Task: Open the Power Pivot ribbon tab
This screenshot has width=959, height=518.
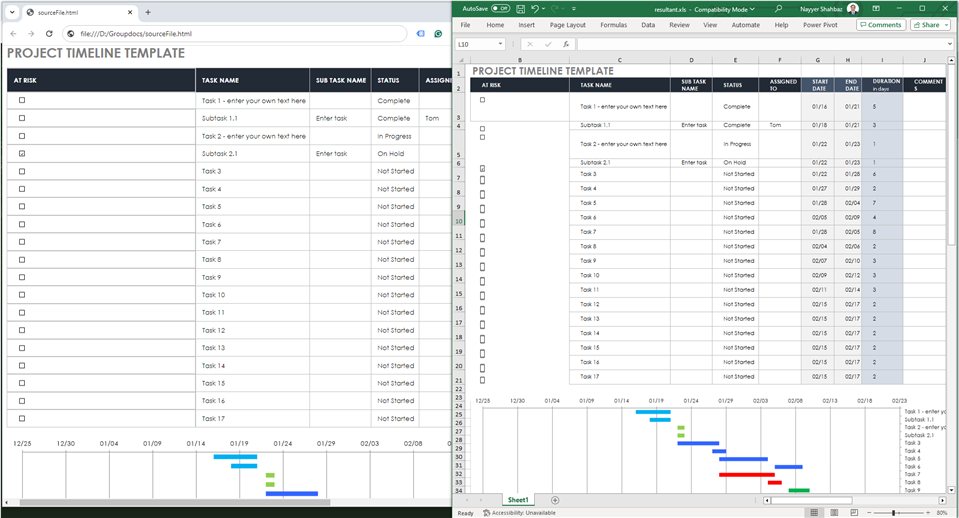Action: pyautogui.click(x=820, y=25)
